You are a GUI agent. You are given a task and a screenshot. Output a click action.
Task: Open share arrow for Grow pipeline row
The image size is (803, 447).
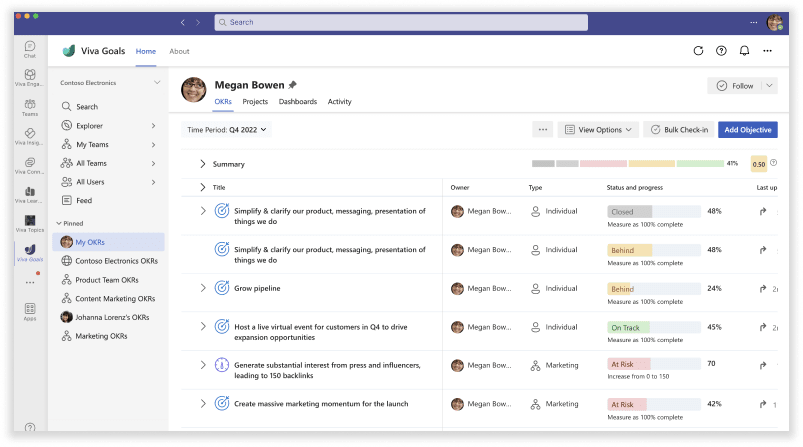(x=763, y=289)
